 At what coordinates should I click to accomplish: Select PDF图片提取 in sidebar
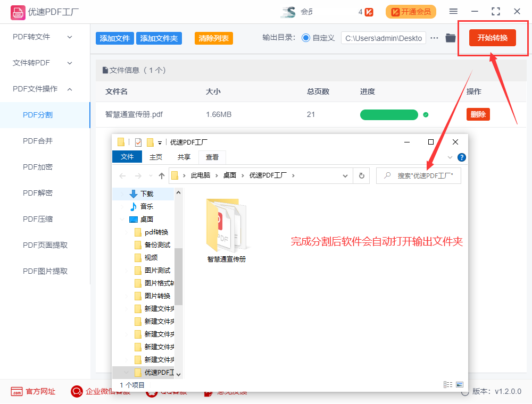tap(45, 271)
